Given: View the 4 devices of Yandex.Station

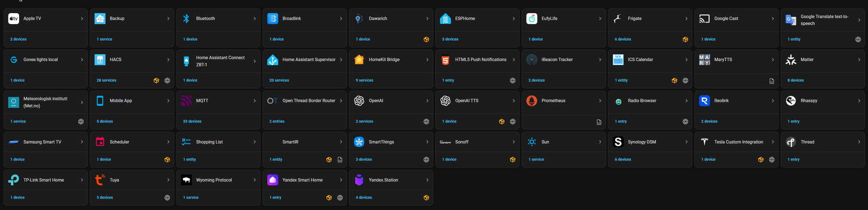Looking at the screenshot, I should [364, 198].
